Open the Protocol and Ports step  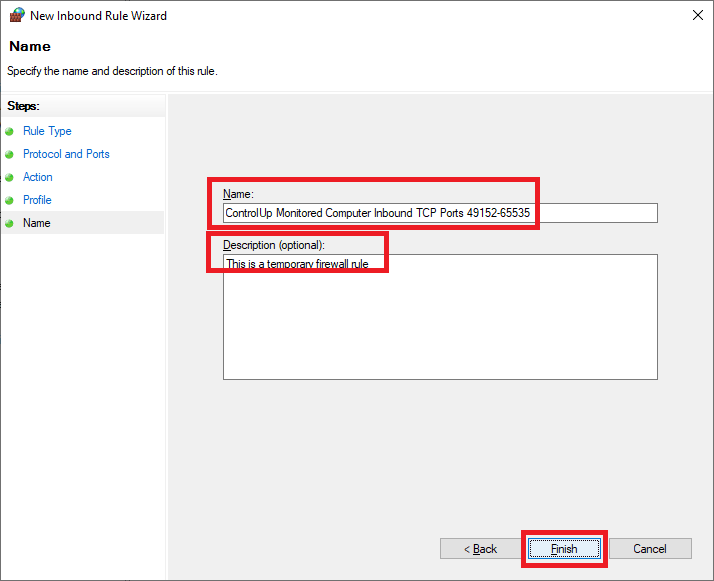[66, 154]
